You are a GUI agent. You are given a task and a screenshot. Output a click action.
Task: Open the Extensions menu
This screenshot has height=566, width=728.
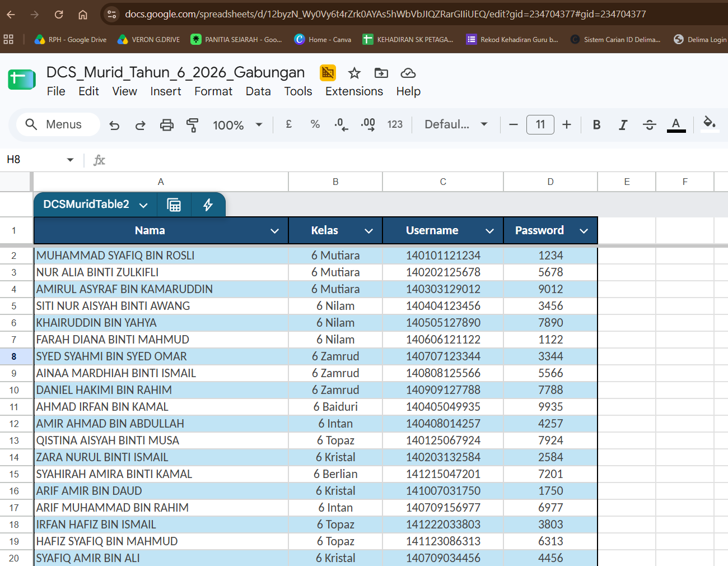click(x=354, y=91)
